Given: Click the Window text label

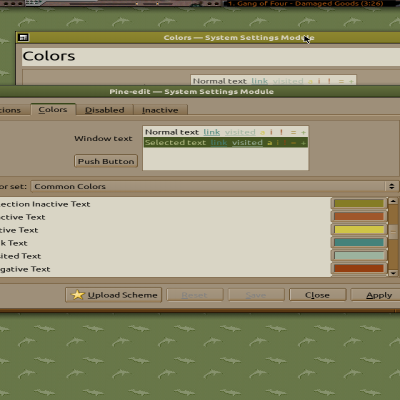Looking at the screenshot, I should (x=103, y=138).
